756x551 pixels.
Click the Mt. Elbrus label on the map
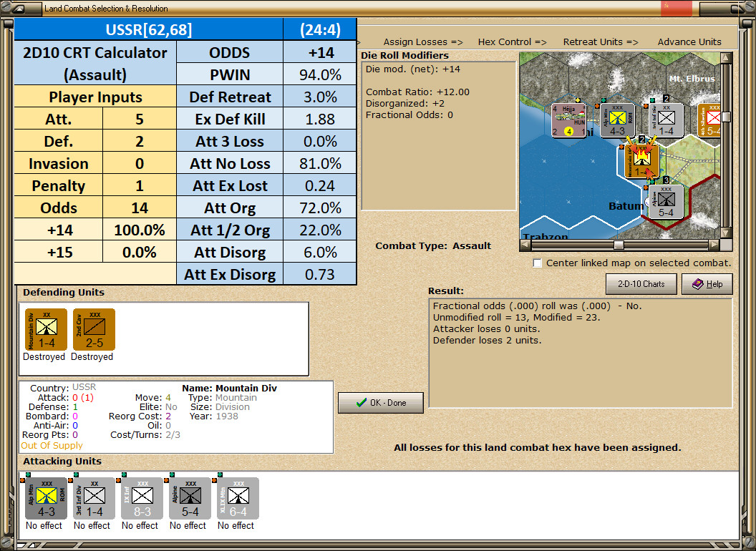(x=692, y=78)
